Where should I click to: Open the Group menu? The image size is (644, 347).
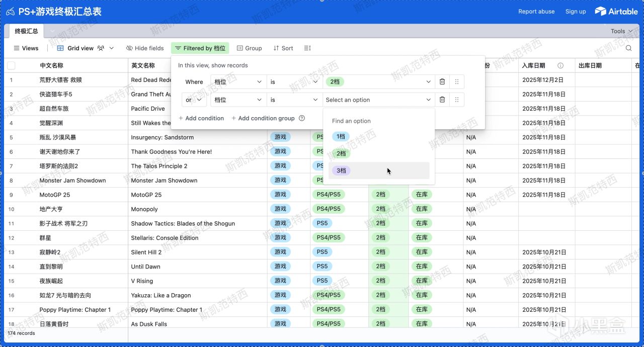coord(249,48)
